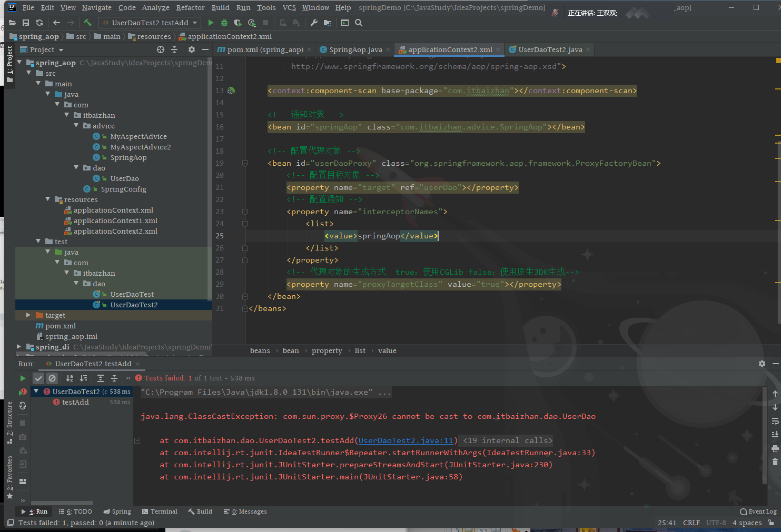Open applicationContext1.xml in project tree

pyautogui.click(x=115, y=220)
